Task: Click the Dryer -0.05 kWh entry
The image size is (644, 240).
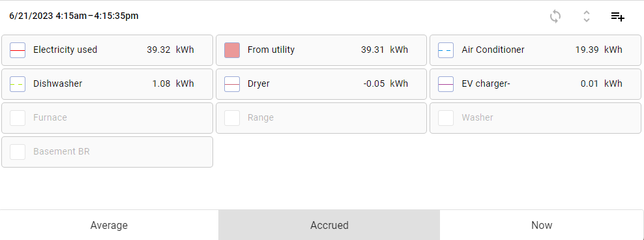Action: [x=321, y=84]
